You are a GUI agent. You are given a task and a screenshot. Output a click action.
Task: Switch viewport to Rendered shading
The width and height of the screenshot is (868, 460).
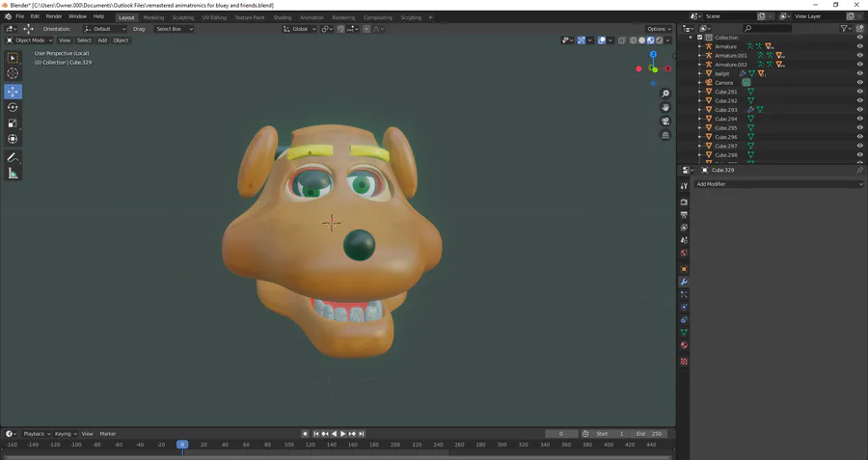pyautogui.click(x=660, y=41)
